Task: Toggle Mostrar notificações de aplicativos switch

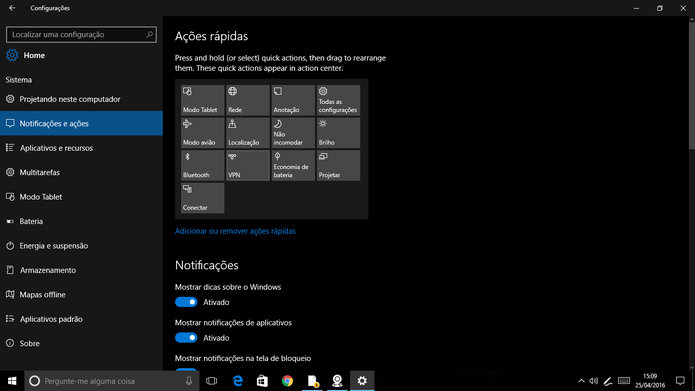Action: pyautogui.click(x=186, y=337)
